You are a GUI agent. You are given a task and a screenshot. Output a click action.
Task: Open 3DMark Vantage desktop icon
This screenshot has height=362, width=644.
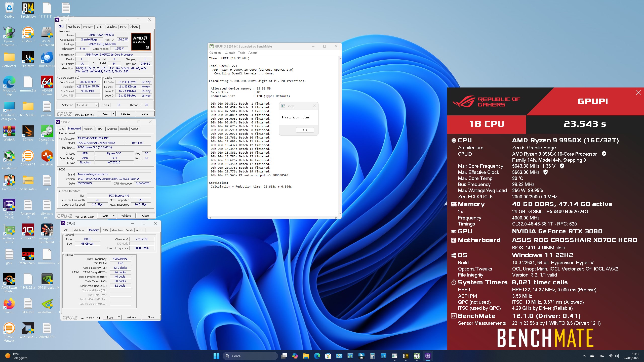click(9, 332)
